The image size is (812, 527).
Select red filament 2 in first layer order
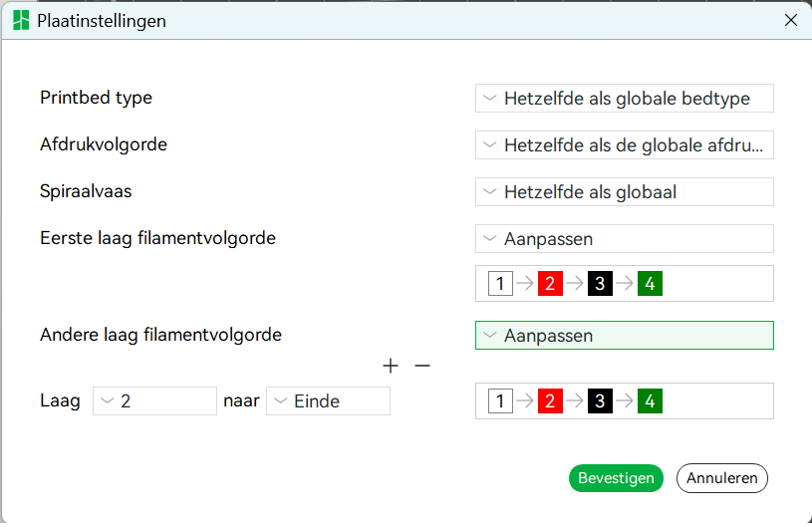pos(550,284)
